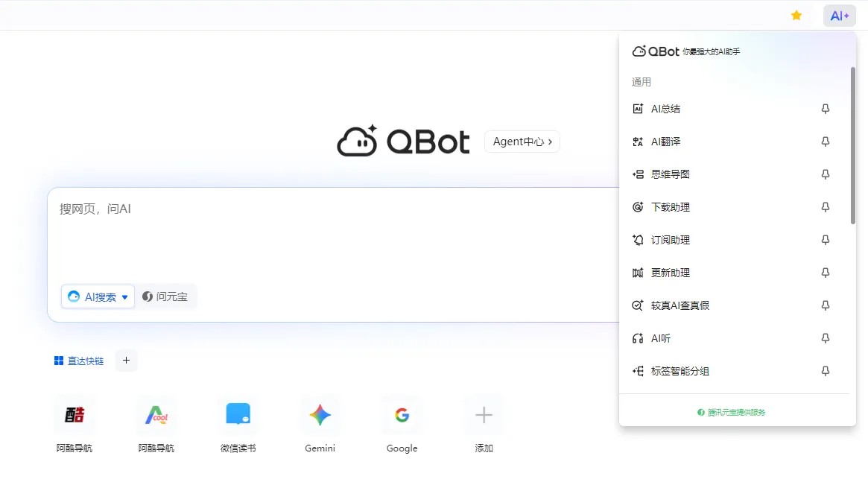
Task: Click the 搜网页，问AI input field
Action: click(x=298, y=209)
